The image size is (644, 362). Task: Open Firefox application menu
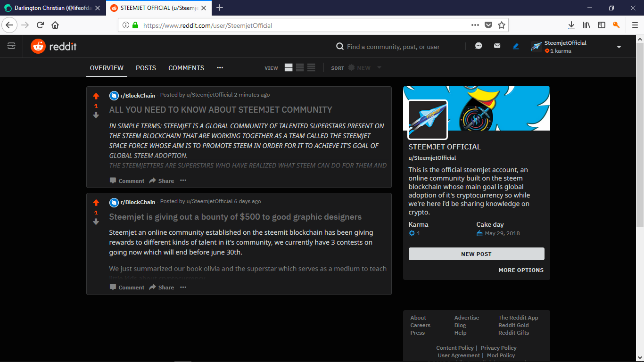click(x=635, y=25)
